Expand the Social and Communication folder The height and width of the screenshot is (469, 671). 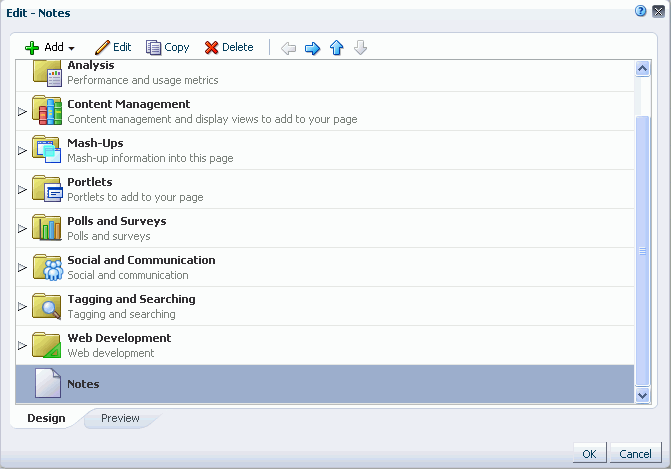pos(22,267)
